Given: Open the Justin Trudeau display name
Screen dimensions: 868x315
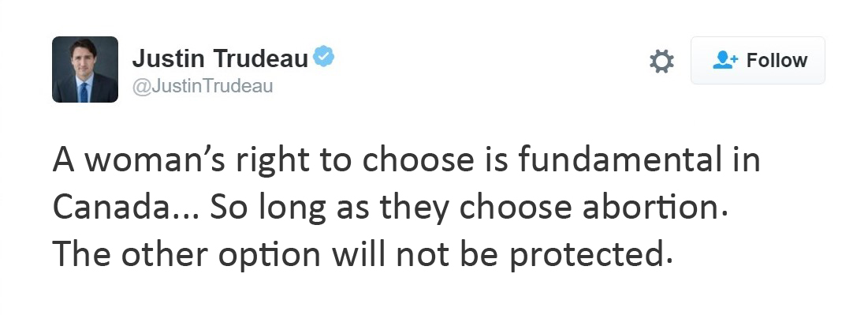Looking at the screenshot, I should tap(220, 58).
